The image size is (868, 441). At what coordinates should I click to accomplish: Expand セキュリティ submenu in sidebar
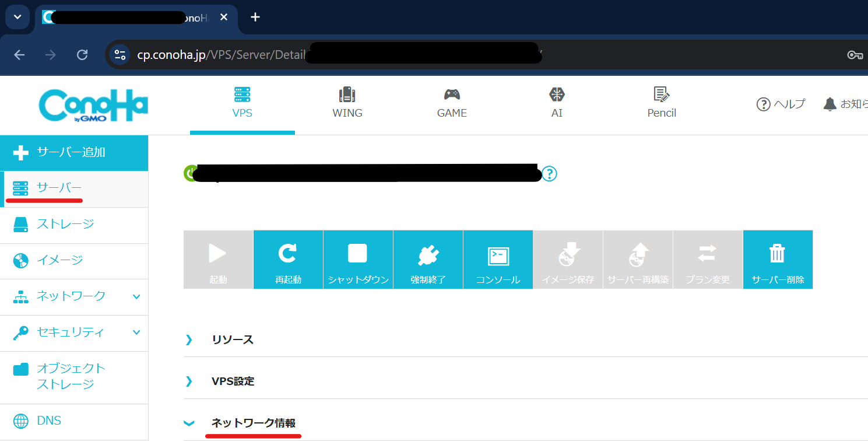136,332
